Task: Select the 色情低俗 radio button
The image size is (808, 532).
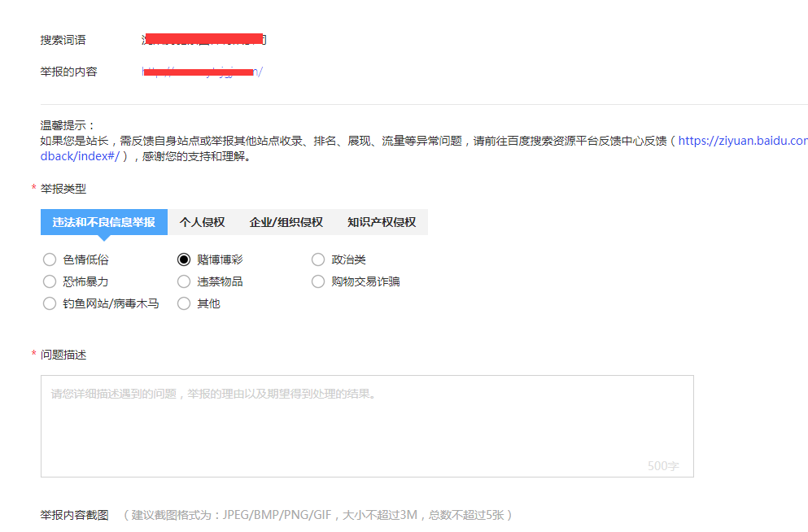Action: tap(50, 259)
